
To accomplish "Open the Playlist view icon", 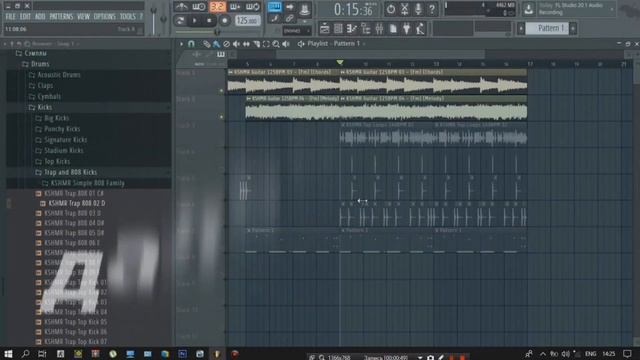I will coord(324,29).
